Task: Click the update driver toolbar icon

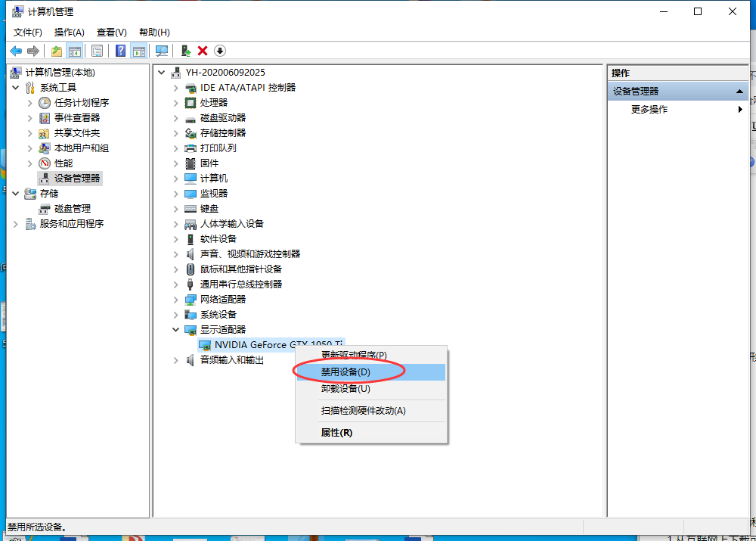Action: click(x=185, y=51)
